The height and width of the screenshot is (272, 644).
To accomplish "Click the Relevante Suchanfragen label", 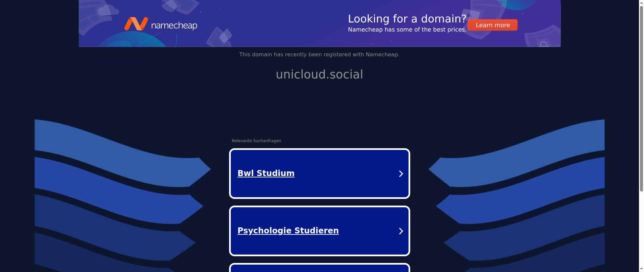I will (256, 141).
